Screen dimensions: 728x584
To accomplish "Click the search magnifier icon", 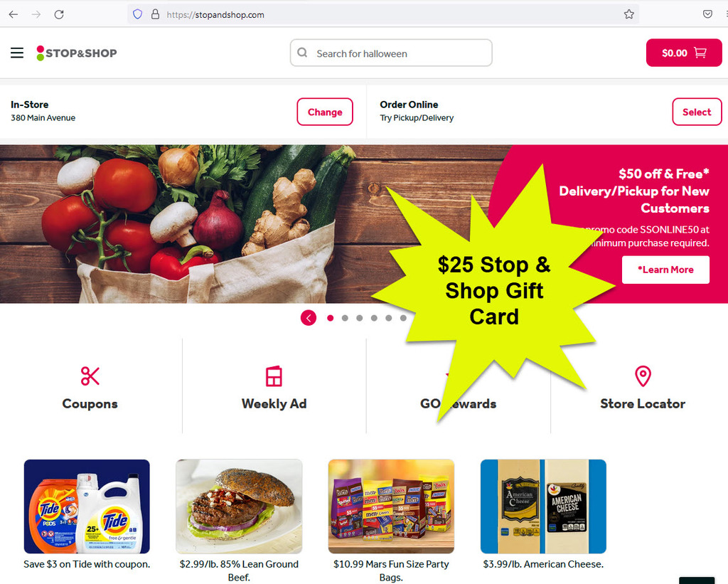I will point(302,53).
